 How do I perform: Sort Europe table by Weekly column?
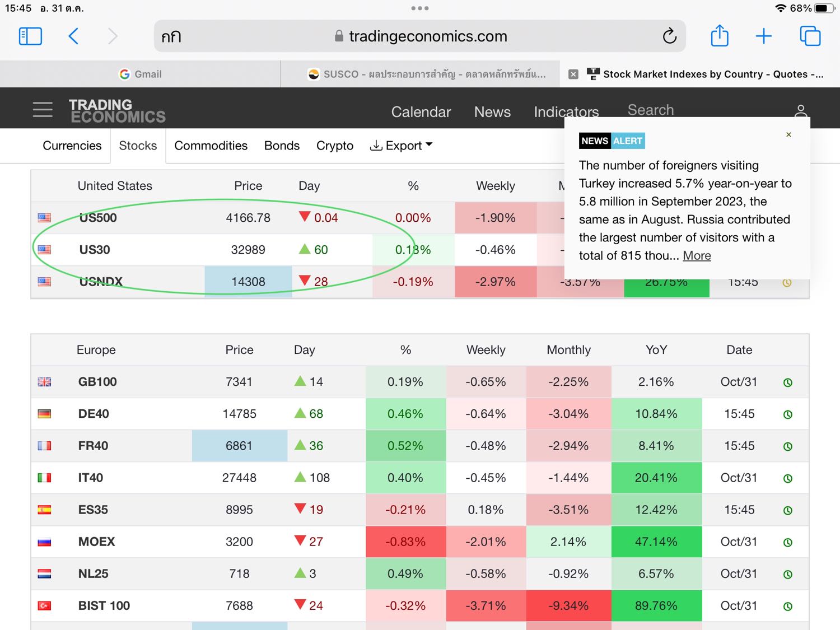[486, 350]
